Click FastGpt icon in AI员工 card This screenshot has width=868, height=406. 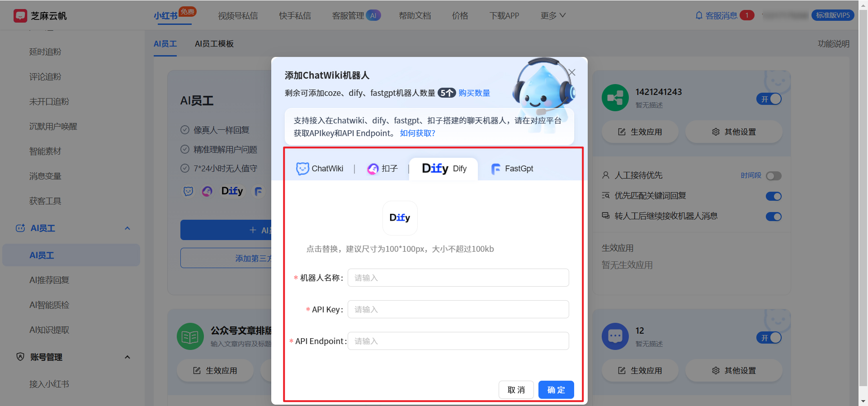(258, 191)
